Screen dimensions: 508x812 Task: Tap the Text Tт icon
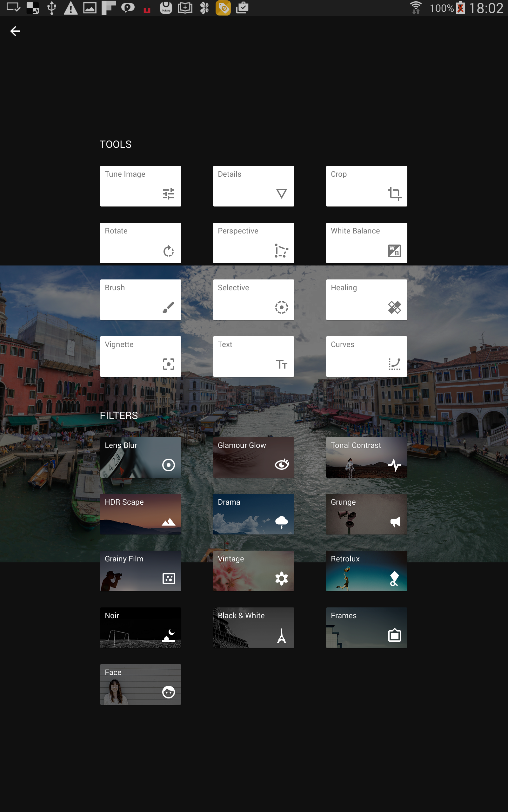(281, 364)
